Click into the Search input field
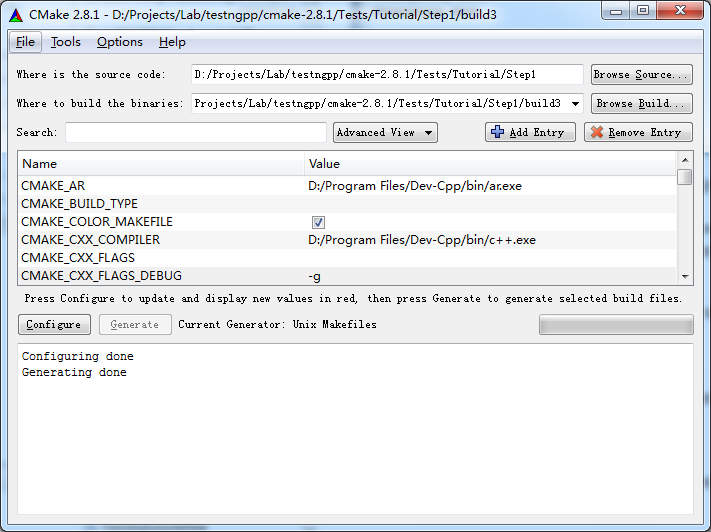 click(x=196, y=132)
